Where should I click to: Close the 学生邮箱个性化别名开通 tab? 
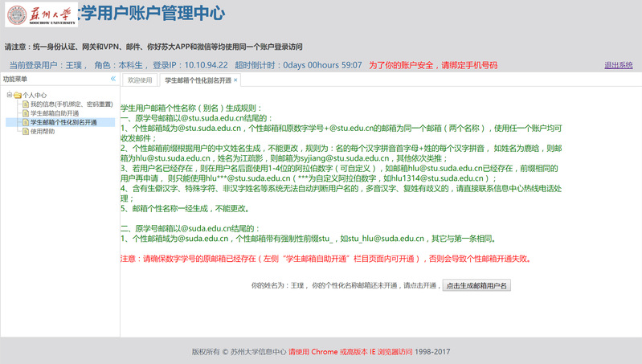235,80
